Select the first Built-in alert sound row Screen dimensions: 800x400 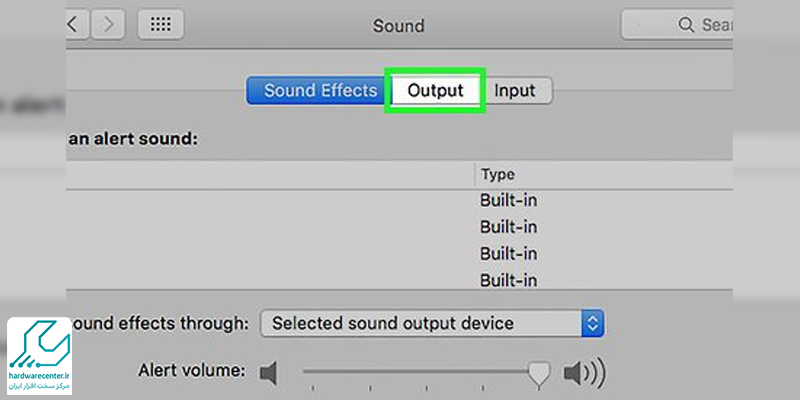tap(399, 201)
